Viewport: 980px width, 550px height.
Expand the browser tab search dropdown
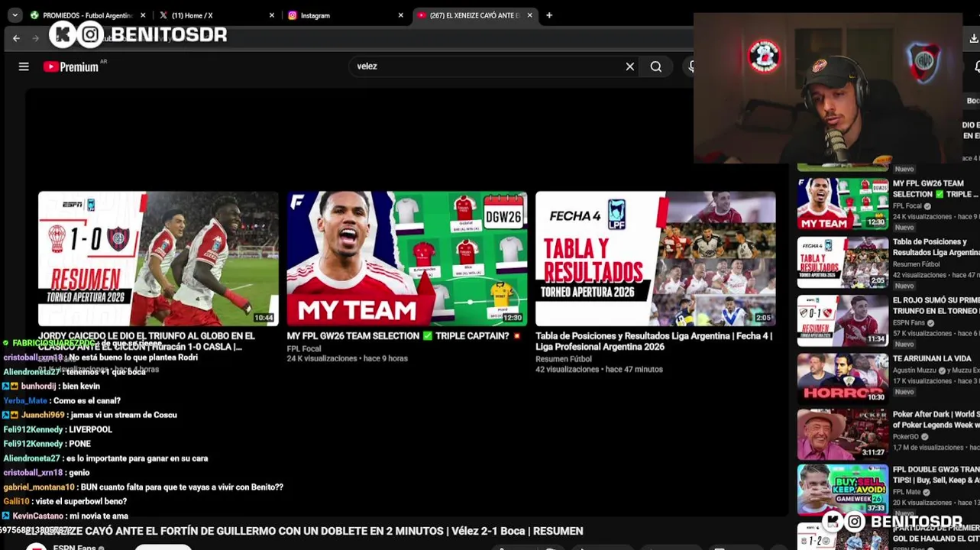tap(15, 15)
